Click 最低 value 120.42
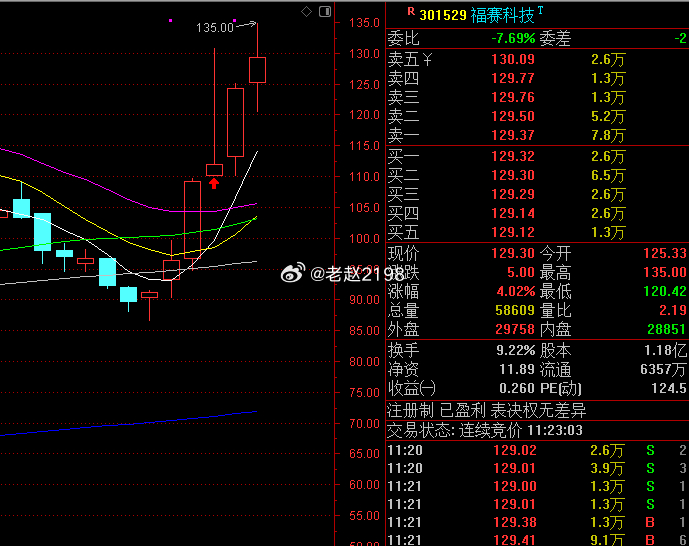Image resolution: width=689 pixels, height=546 pixels. [x=665, y=291]
